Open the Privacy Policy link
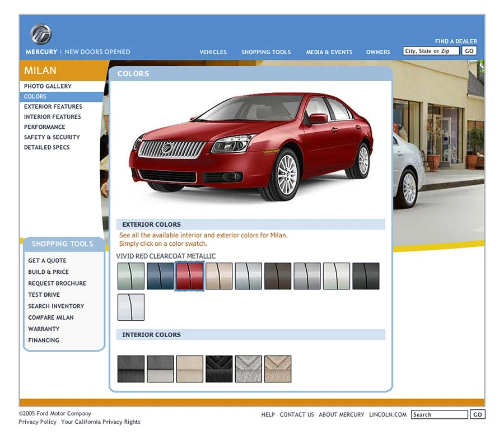Viewport: 504px width, 444px height. coord(38,422)
